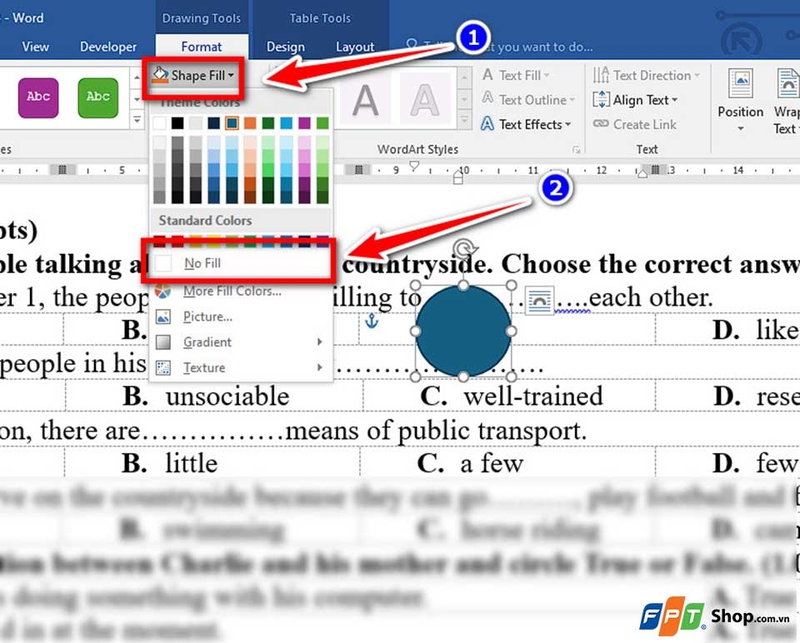Click the Standard Colors heading
This screenshot has width=800, height=643.
tap(205, 220)
